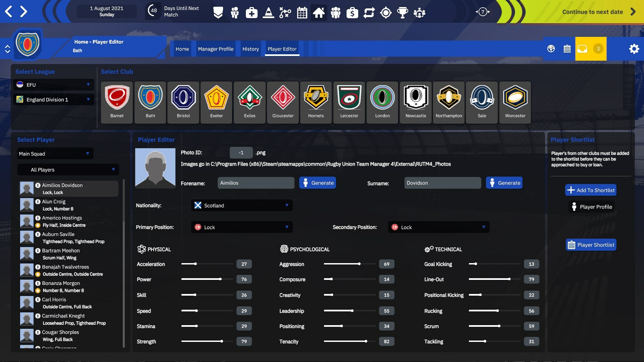Viewport: 644px width, 362px height.
Task: Adjust the Acceleration slider
Action: pos(196,264)
